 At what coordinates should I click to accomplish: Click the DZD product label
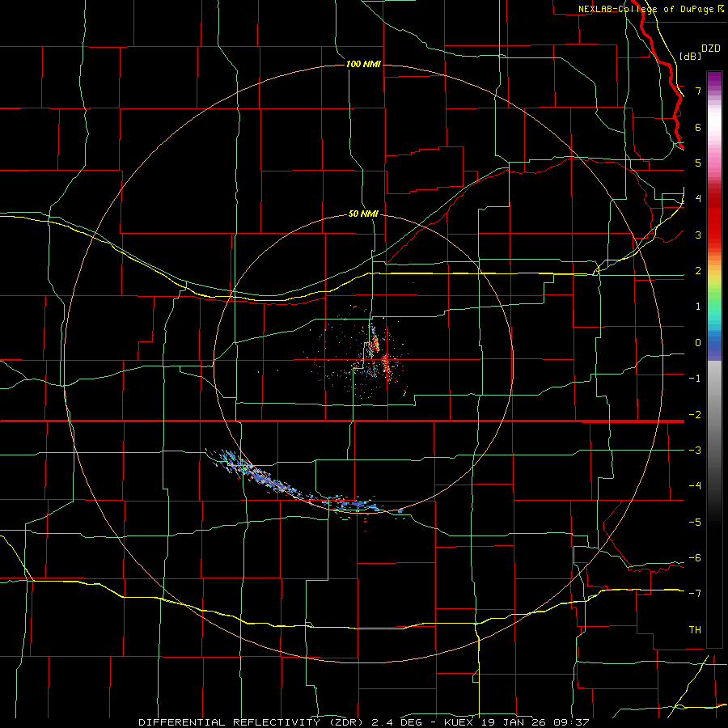point(711,49)
